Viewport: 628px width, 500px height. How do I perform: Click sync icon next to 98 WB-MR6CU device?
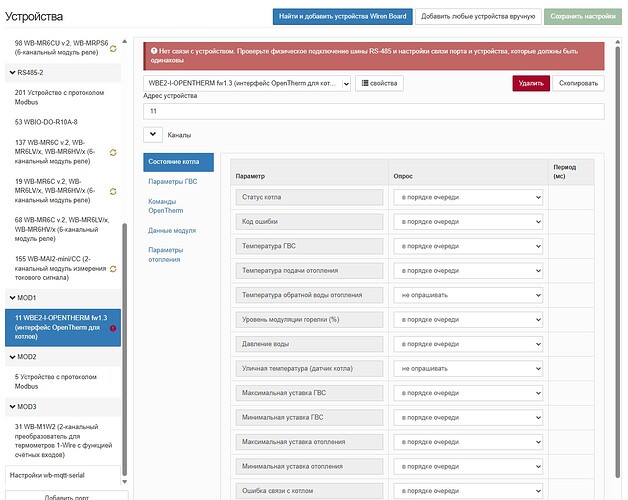tap(113, 48)
